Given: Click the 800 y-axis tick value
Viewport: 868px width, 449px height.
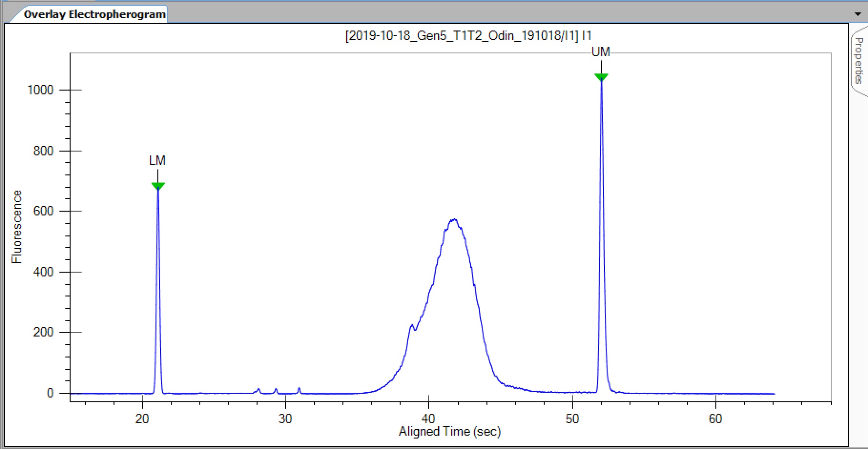Looking at the screenshot, I should 43,151.
